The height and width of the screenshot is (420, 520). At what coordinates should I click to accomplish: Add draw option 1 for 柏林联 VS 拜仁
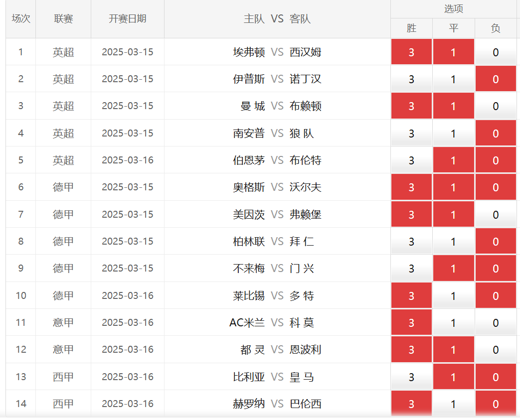tap(453, 241)
